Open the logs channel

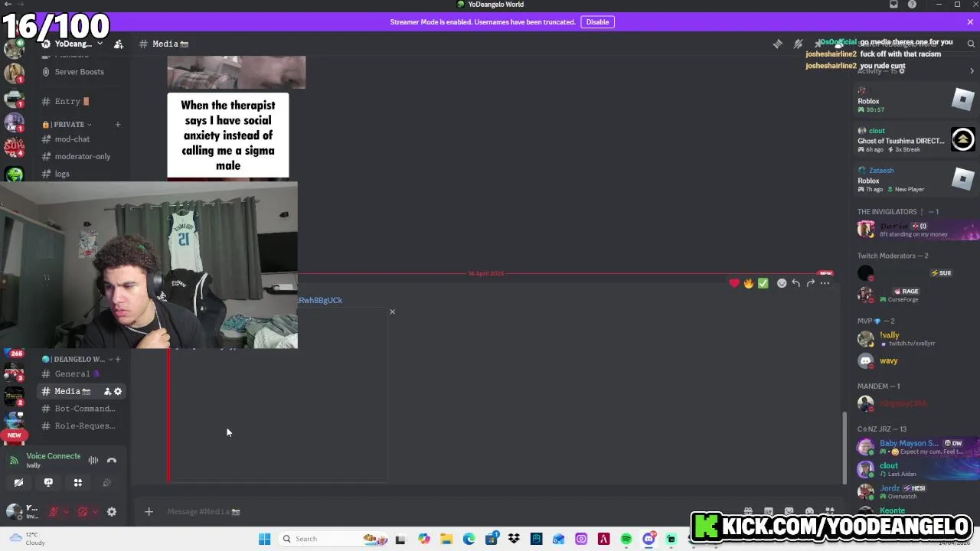[62, 174]
